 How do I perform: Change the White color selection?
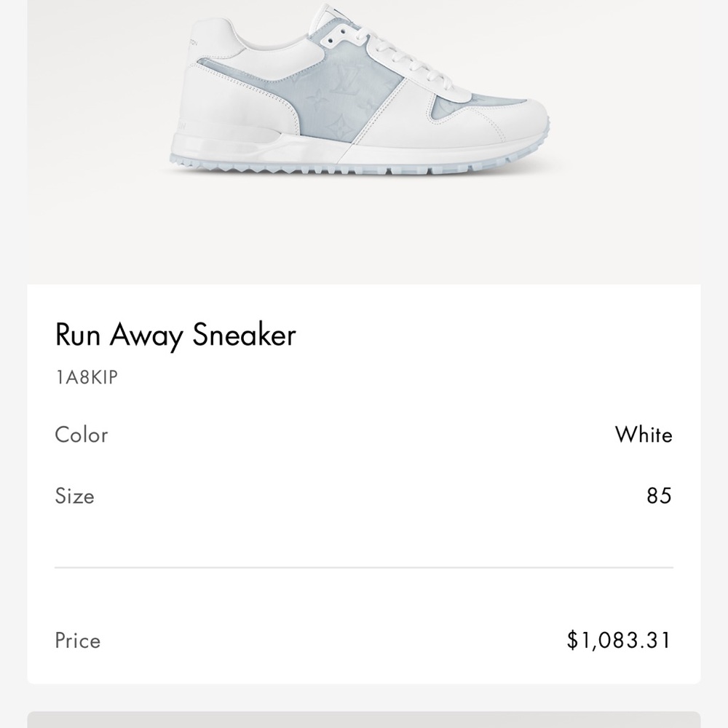[x=643, y=435]
